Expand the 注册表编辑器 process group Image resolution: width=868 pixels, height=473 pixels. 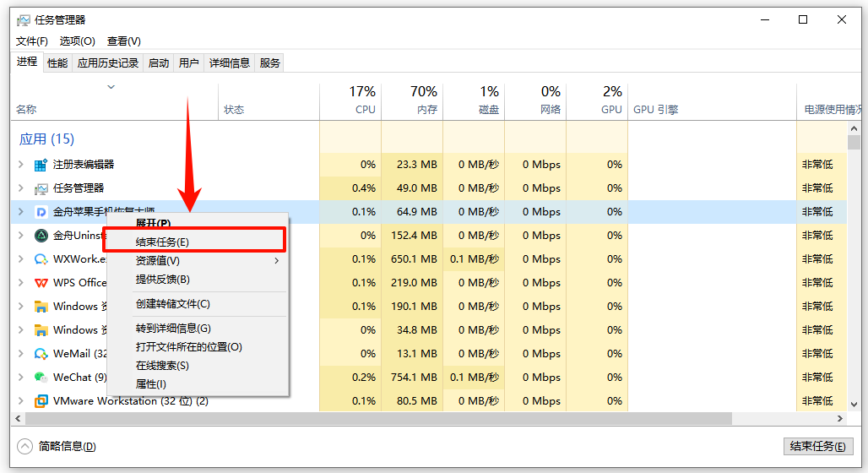tap(20, 165)
